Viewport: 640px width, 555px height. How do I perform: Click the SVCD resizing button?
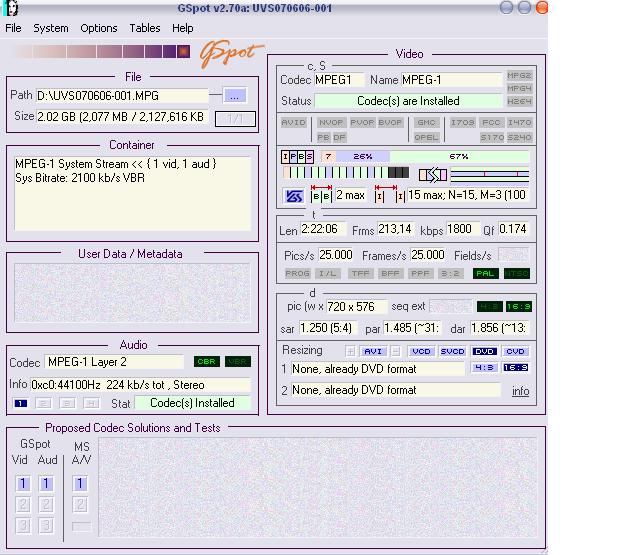pos(453,351)
